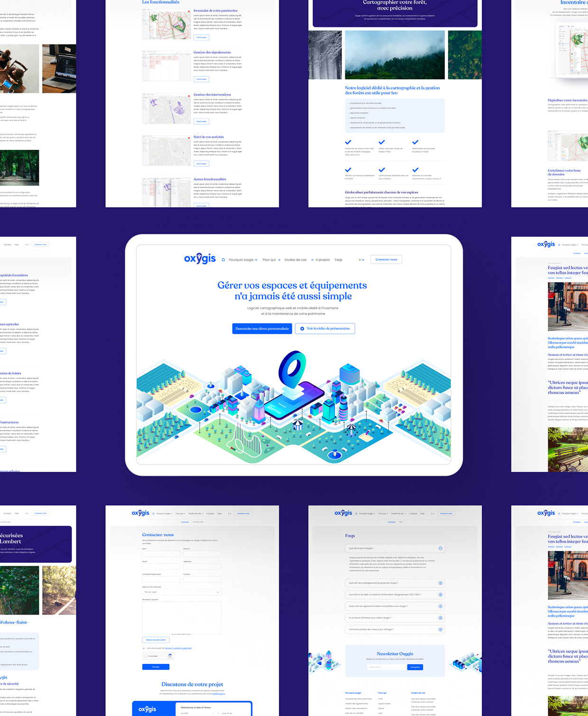
Task: Select 'Etudes de cas' in the navigation menu
Action: click(295, 260)
